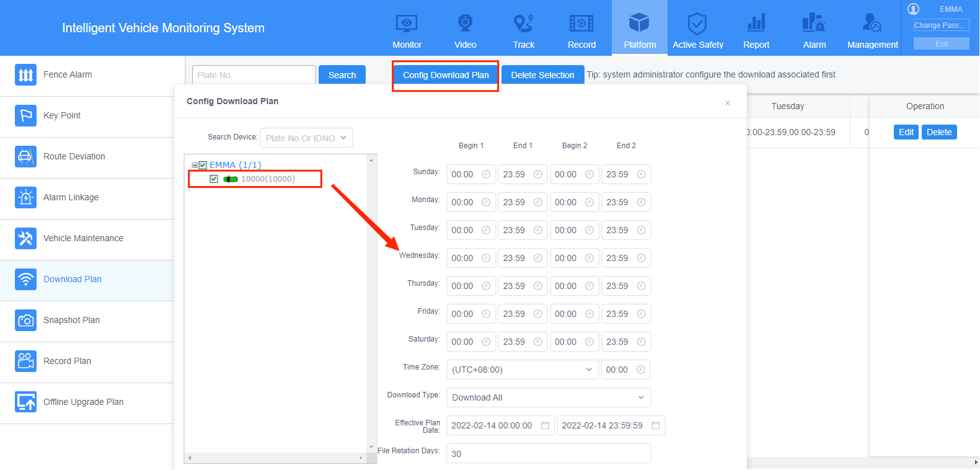Click the green vehicle icon for 10000

click(x=231, y=179)
